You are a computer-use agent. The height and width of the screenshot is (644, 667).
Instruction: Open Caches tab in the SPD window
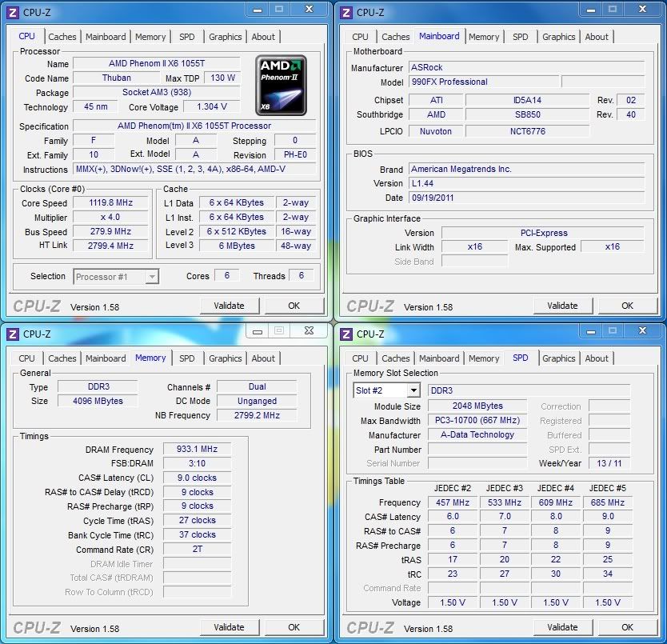(x=396, y=358)
